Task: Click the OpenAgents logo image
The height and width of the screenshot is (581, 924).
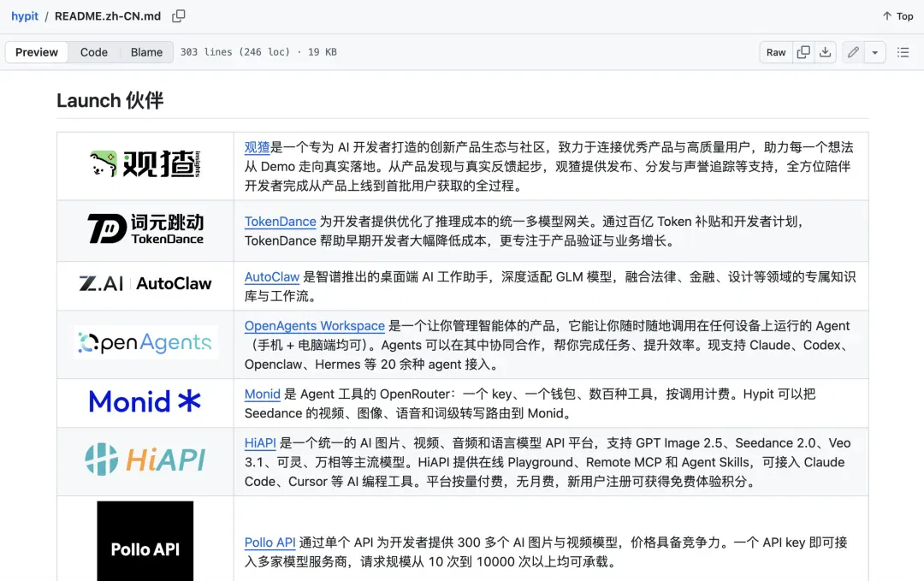Action: pos(145,342)
